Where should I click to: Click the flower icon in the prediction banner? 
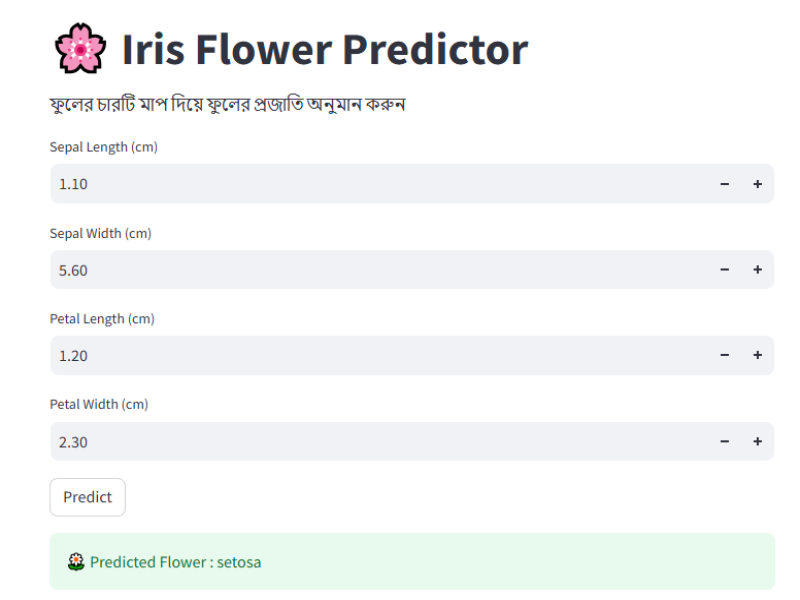76,562
